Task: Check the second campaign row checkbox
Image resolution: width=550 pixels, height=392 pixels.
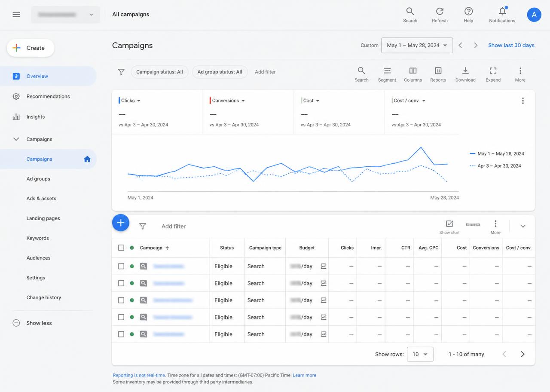Action: (121, 283)
